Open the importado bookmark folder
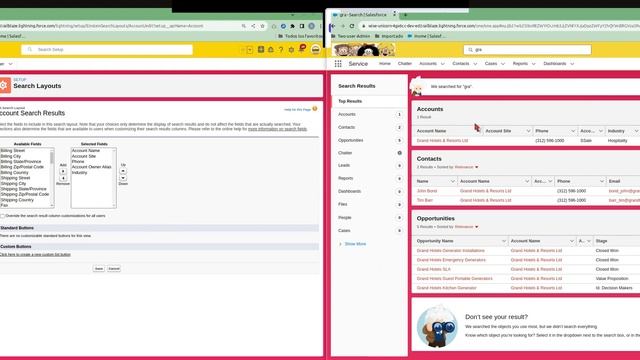 [389, 36]
